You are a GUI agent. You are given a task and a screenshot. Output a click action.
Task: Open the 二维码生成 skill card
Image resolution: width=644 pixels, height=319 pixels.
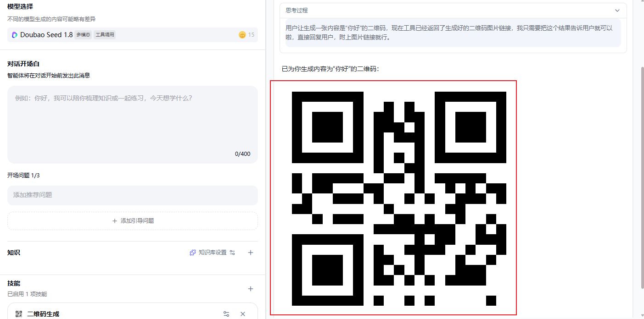132,311
